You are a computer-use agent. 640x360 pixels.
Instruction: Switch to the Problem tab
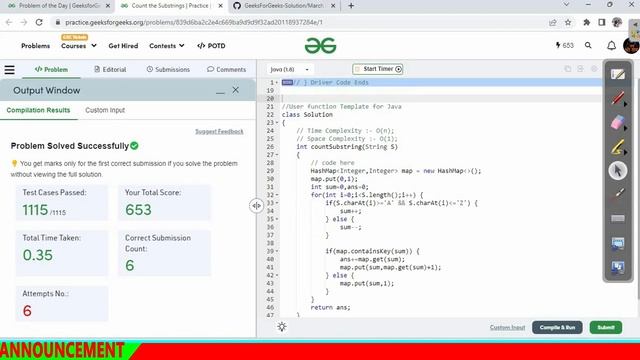(51, 69)
